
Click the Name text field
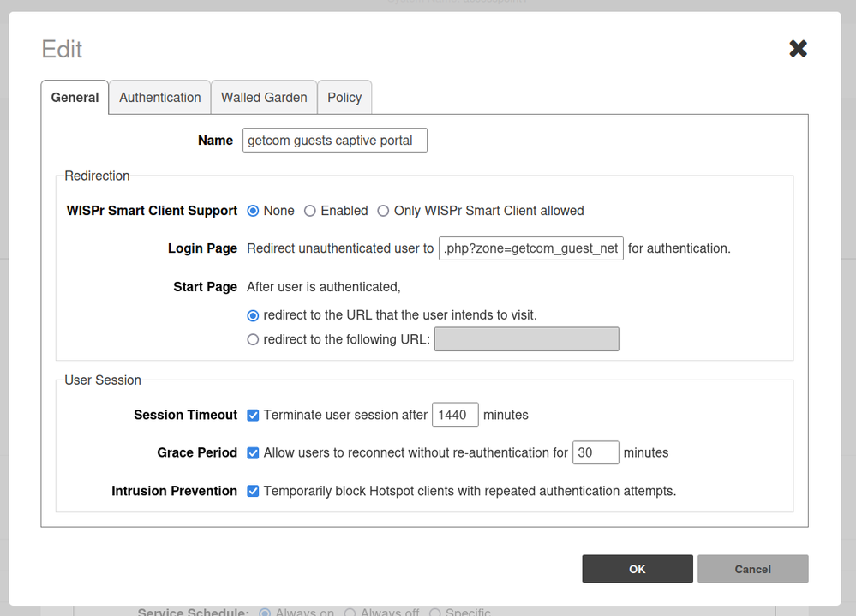pos(334,141)
